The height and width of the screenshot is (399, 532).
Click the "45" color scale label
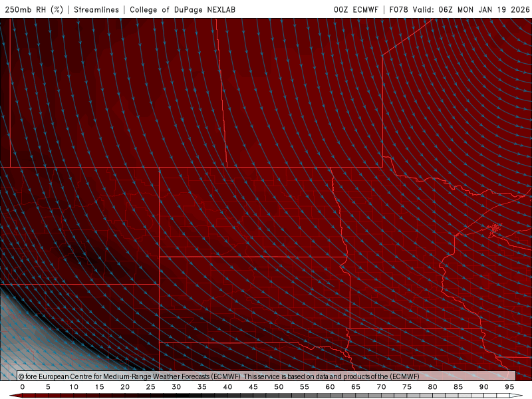coord(253,387)
